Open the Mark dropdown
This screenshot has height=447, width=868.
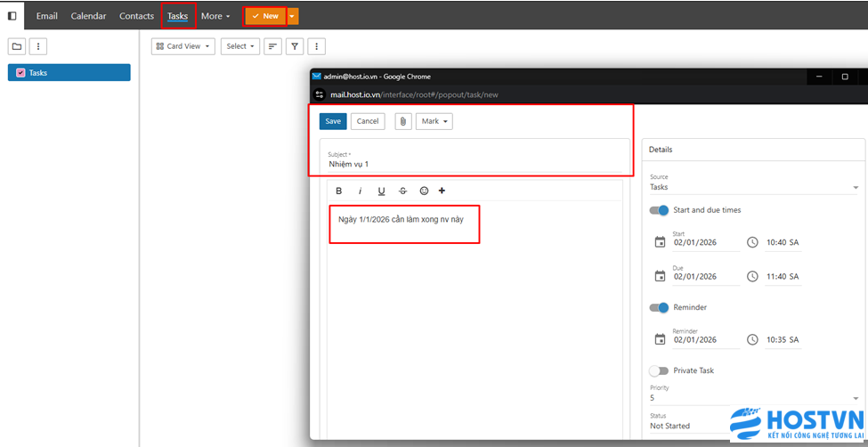point(434,121)
